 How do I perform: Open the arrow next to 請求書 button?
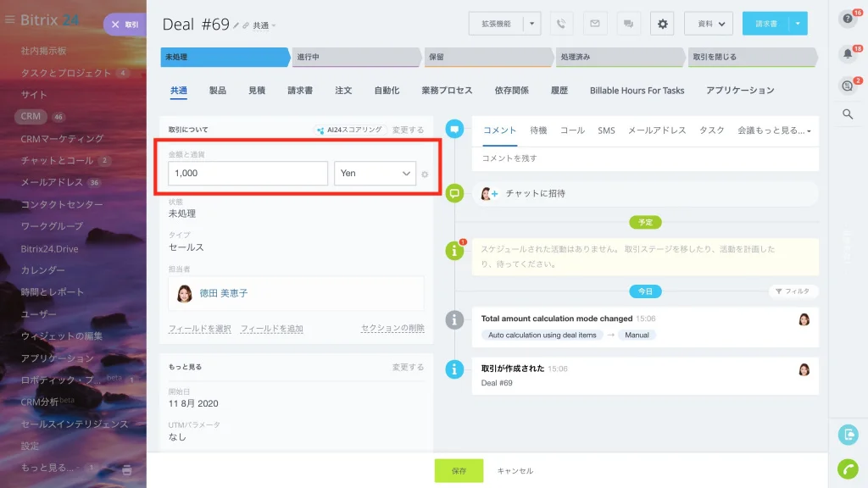[x=798, y=24]
